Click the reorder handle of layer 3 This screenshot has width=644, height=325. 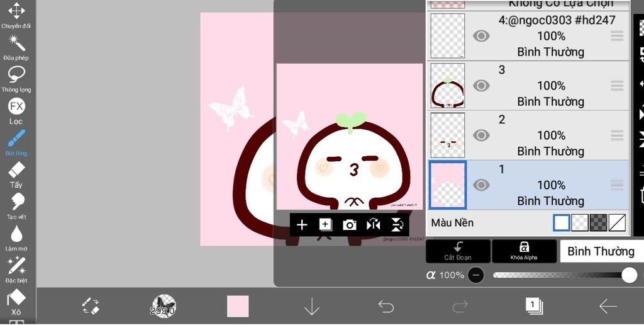(x=617, y=86)
